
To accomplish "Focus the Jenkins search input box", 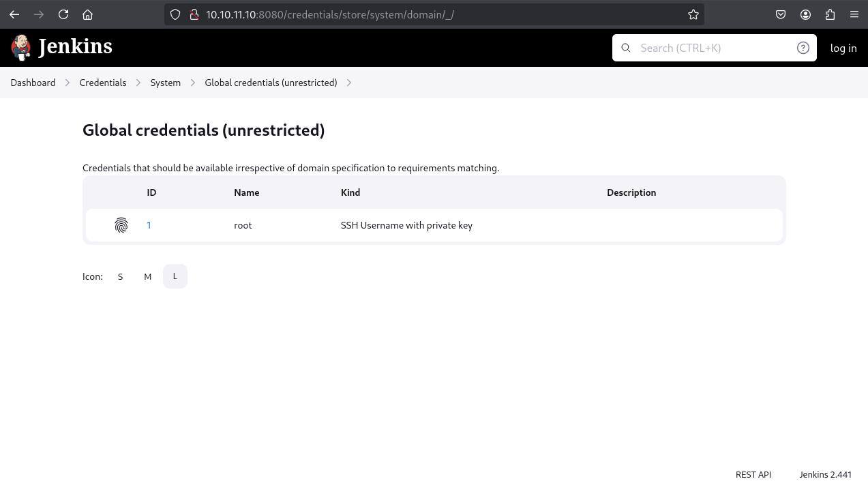I will click(x=713, y=48).
